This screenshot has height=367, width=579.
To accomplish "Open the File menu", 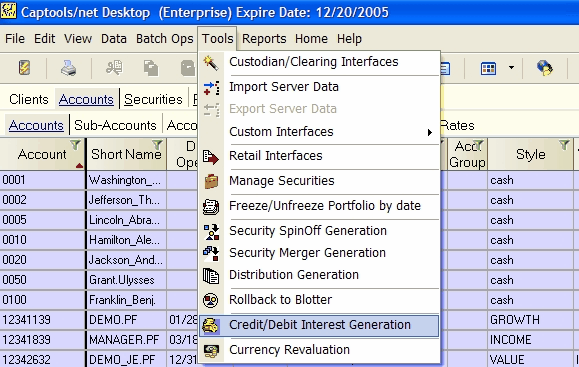I will [x=15, y=38].
